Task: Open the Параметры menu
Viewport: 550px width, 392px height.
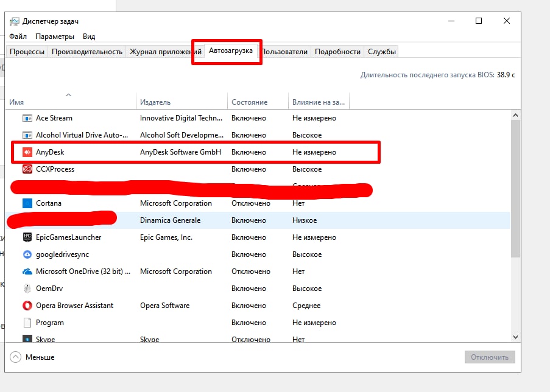Action: [55, 37]
